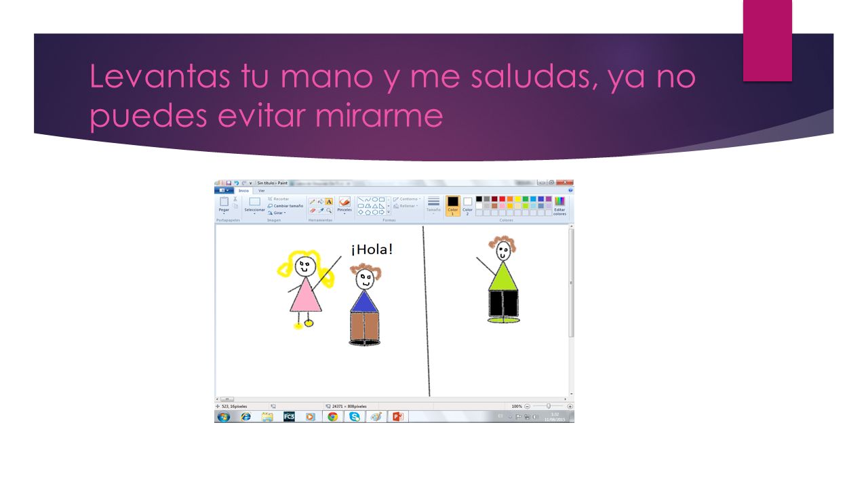Select the right arrow shape in Formas

382,212
